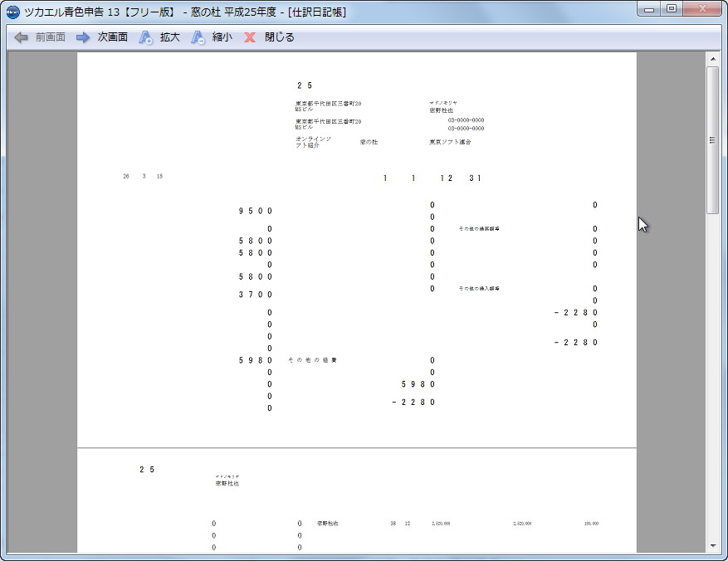Screen dimensions: 728x561
Task: Click the 東京ソフト連合 text
Action: pyautogui.click(x=450, y=142)
